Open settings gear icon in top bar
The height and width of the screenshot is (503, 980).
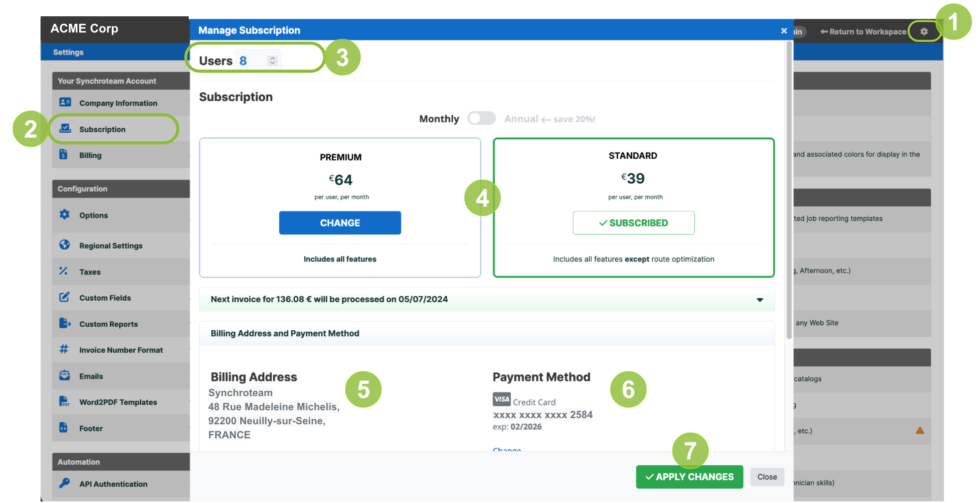tap(924, 31)
